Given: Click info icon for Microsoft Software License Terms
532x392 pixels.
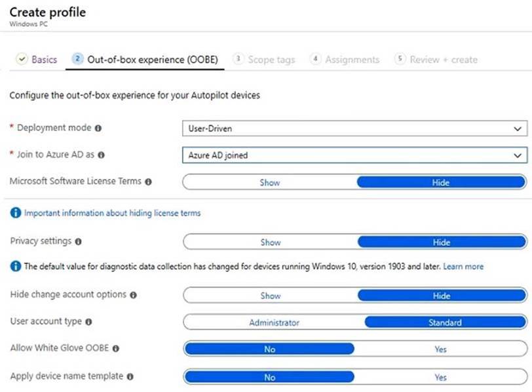Looking at the screenshot, I should (148, 182).
